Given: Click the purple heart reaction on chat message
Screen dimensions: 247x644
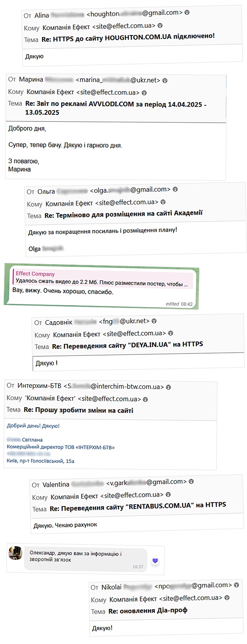Looking at the screenshot, I should tap(155, 561).
